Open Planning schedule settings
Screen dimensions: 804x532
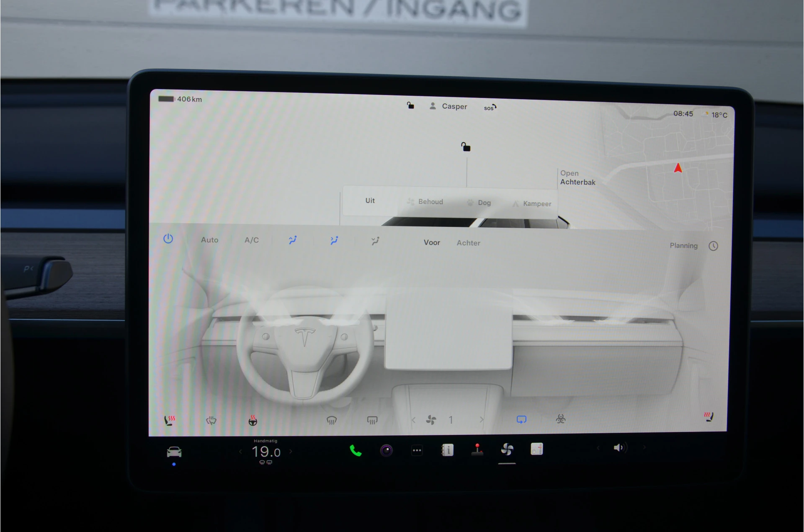pyautogui.click(x=683, y=246)
